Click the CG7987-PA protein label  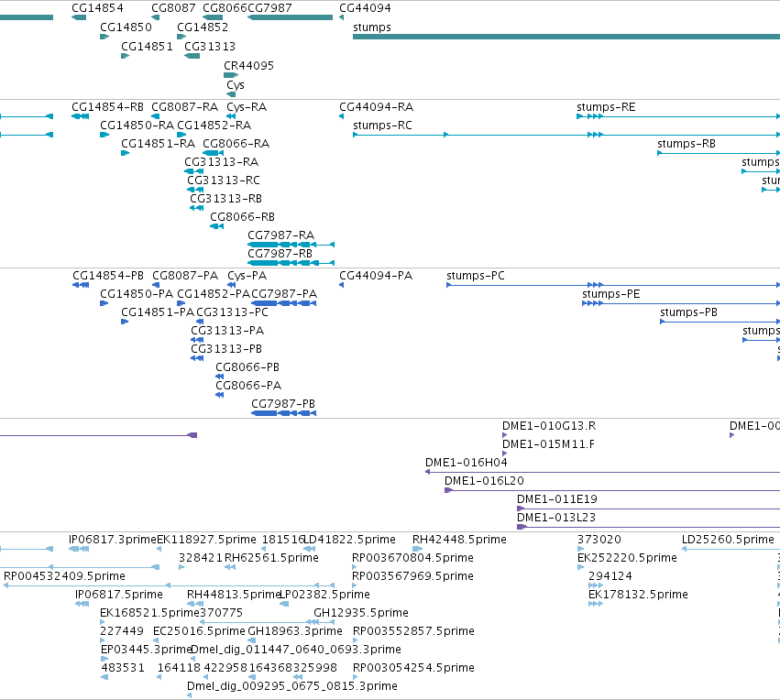[x=284, y=294]
